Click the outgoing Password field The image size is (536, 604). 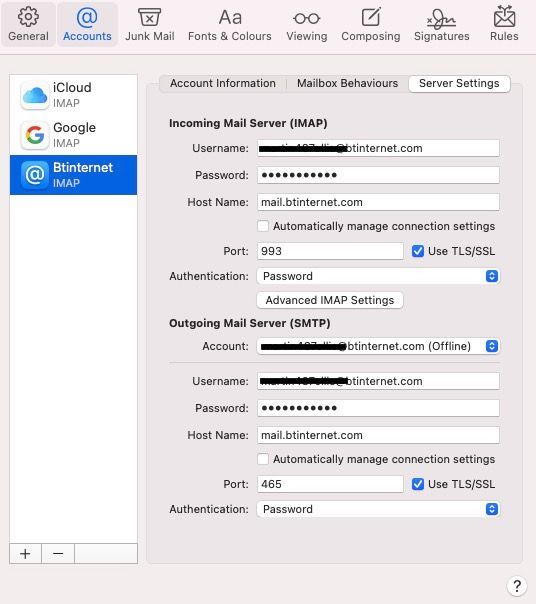pyautogui.click(x=378, y=408)
